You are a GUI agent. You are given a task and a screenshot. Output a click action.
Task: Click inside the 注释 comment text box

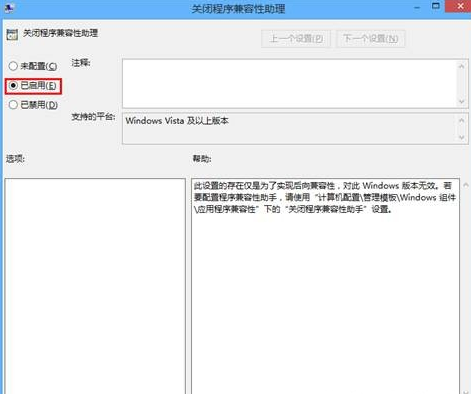[289, 84]
